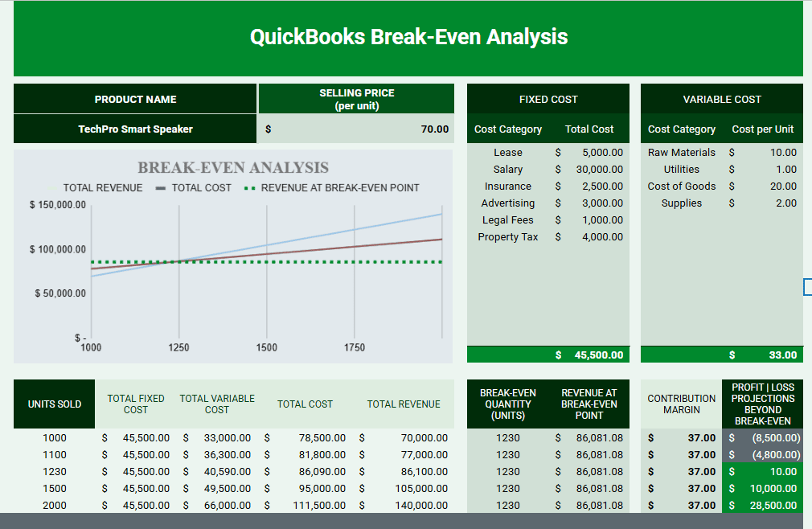Click the 10.00 raw materials cost
812x529 pixels.
coord(763,152)
